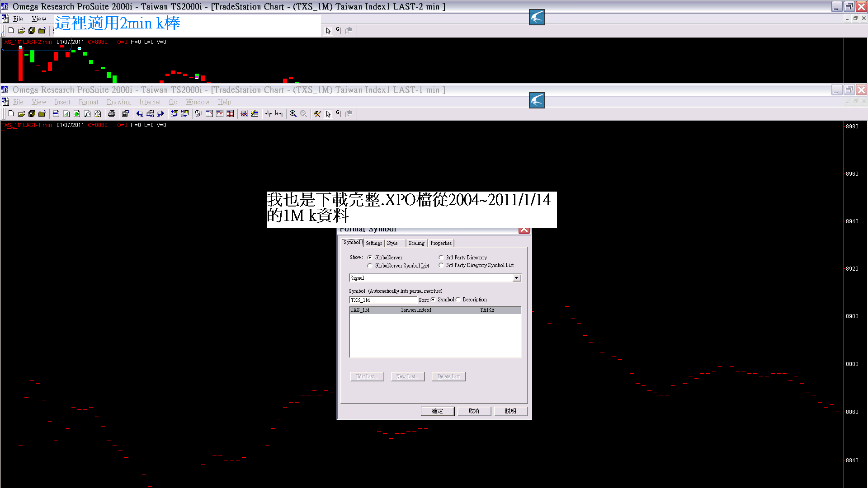Viewport: 868px width, 488px height.
Task: Click the Zoom Out magnifier icon
Action: [x=303, y=113]
